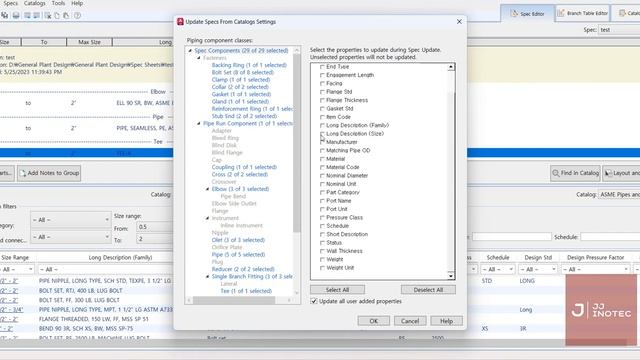
Task: Select Coupling (1 of 1 selected) tree item
Action: [244, 167]
